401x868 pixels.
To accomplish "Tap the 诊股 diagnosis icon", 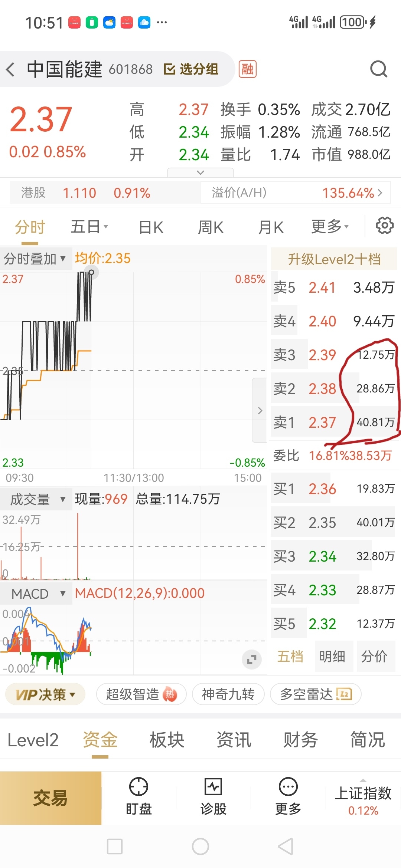I will click(x=213, y=796).
